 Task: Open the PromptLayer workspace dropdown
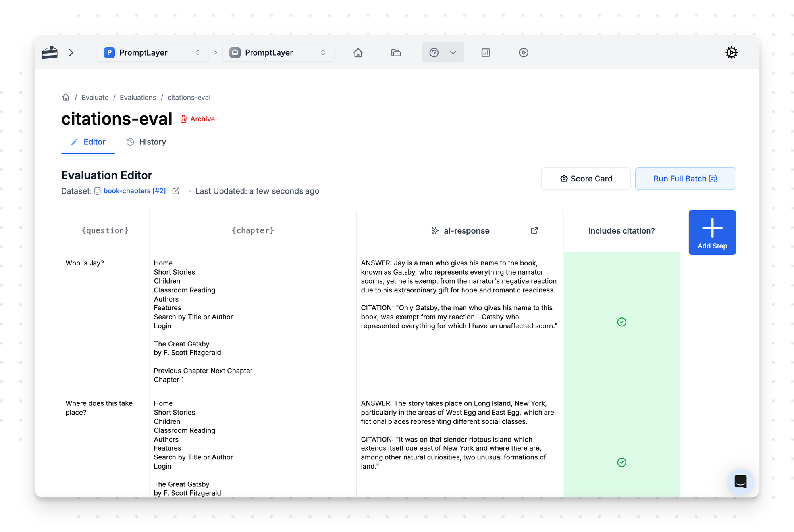(278, 52)
